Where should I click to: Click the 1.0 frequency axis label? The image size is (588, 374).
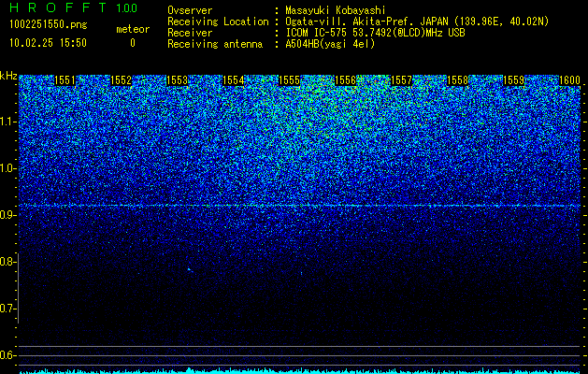coord(8,168)
